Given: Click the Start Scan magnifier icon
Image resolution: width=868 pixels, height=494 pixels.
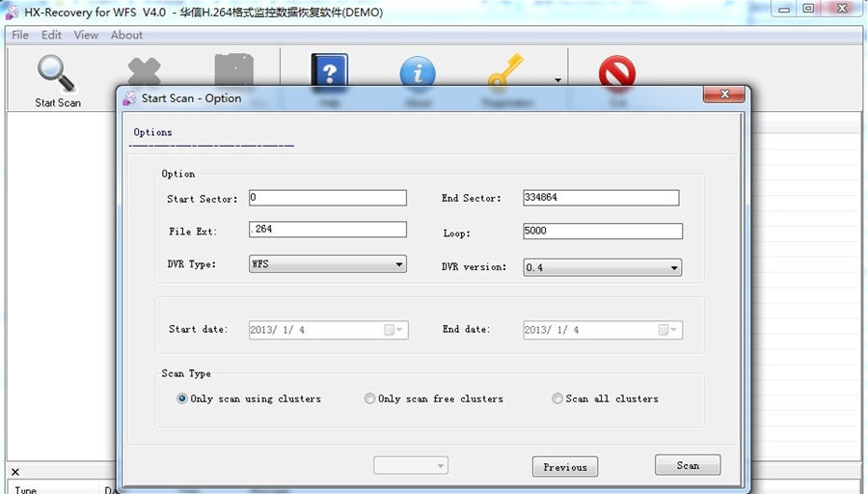Looking at the screenshot, I should [56, 73].
